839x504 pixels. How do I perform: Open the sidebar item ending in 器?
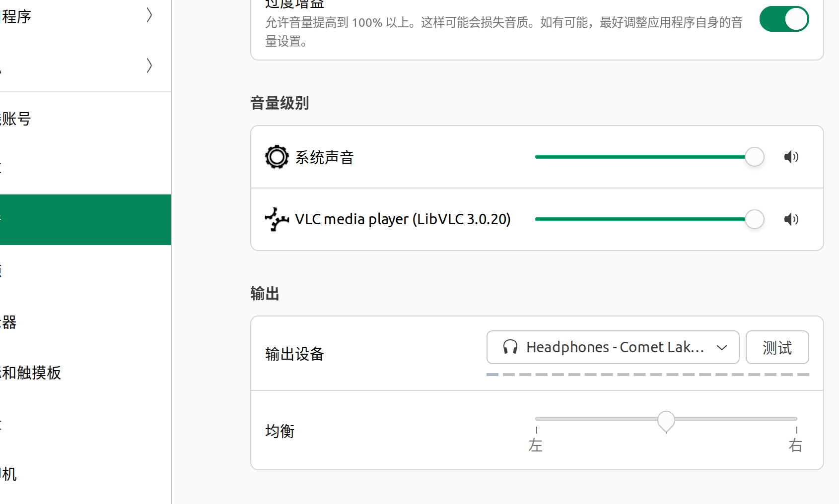tap(10, 322)
